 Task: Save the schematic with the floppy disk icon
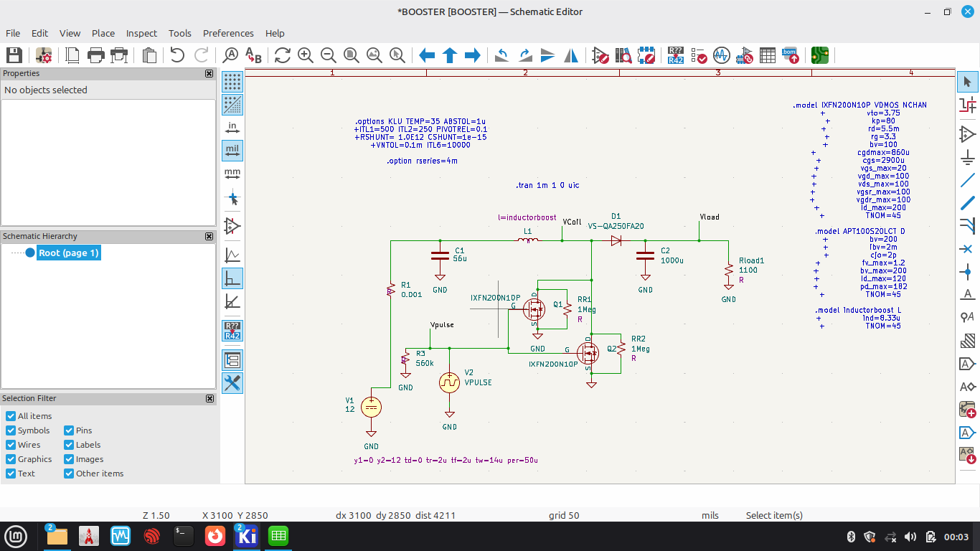(x=14, y=55)
